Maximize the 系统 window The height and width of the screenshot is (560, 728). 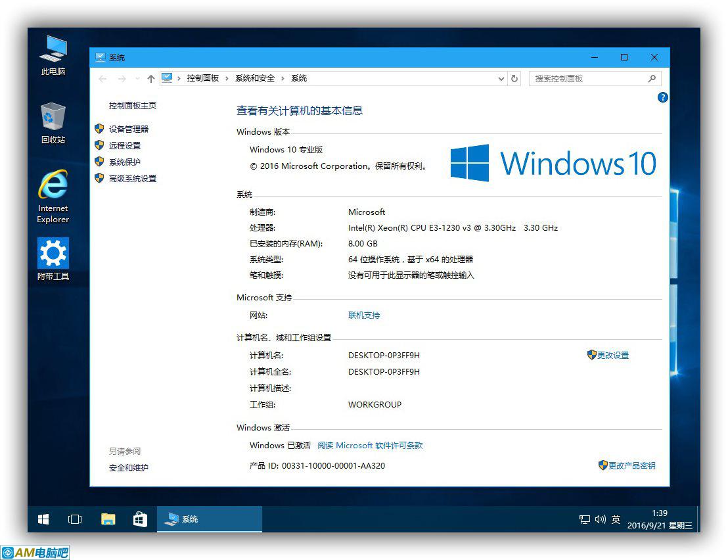coord(624,57)
